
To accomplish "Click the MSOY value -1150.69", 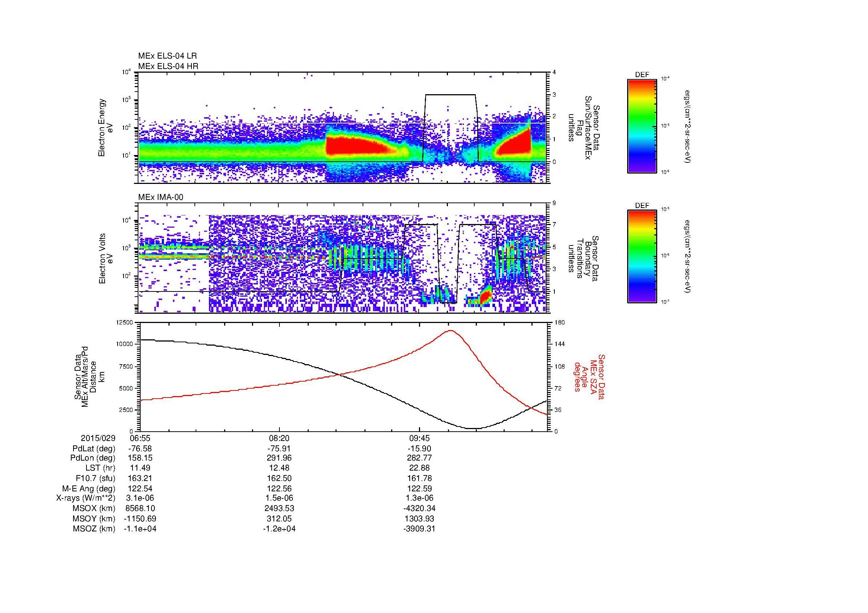I will 140,518.
